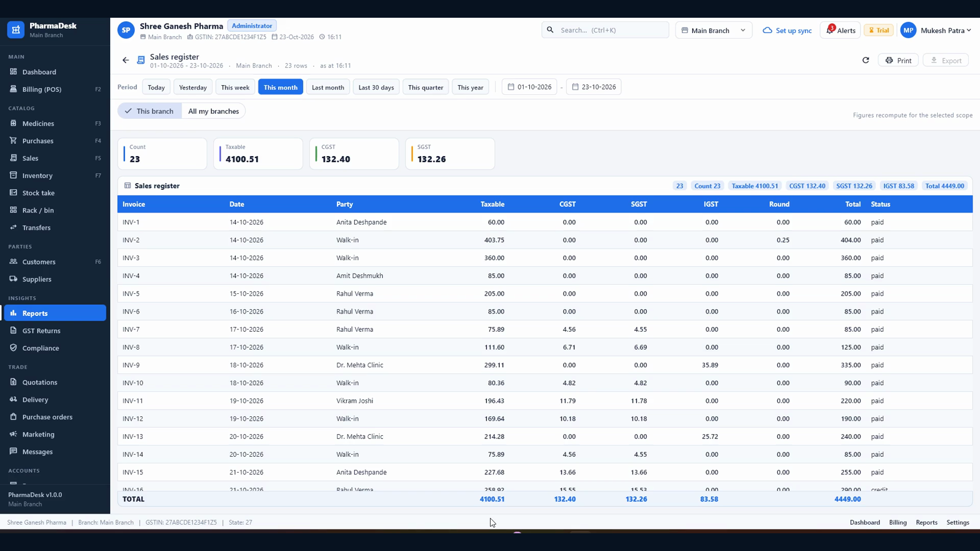Click the Administrator role badge
The image size is (980, 551).
click(252, 26)
